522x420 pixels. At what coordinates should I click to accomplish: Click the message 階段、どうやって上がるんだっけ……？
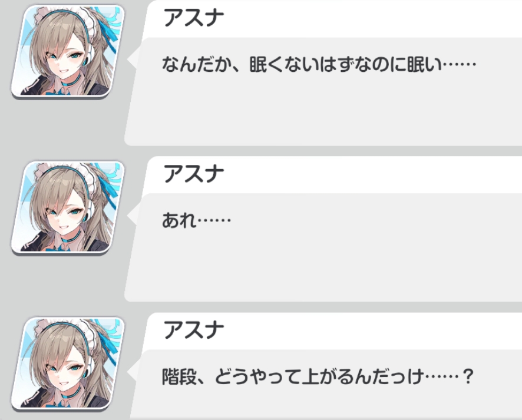[318, 376]
